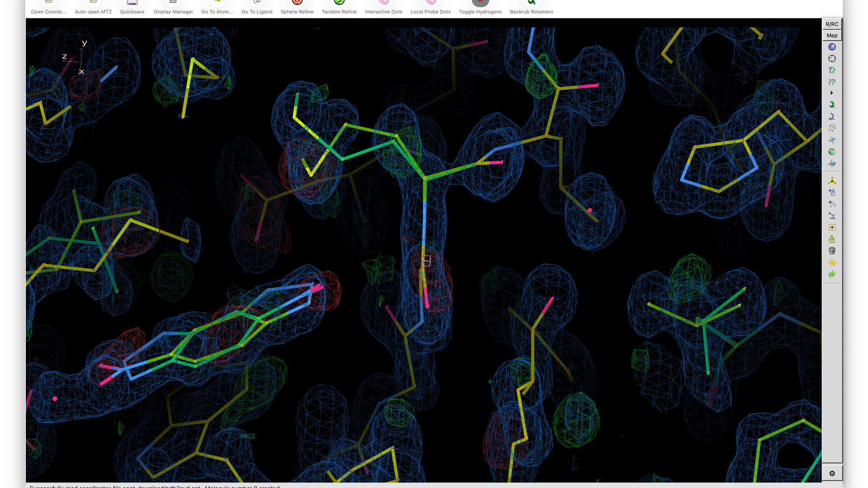Click the Clear Pending Picks broom icon
Screen dimensions: 868x488
click(x=832, y=239)
